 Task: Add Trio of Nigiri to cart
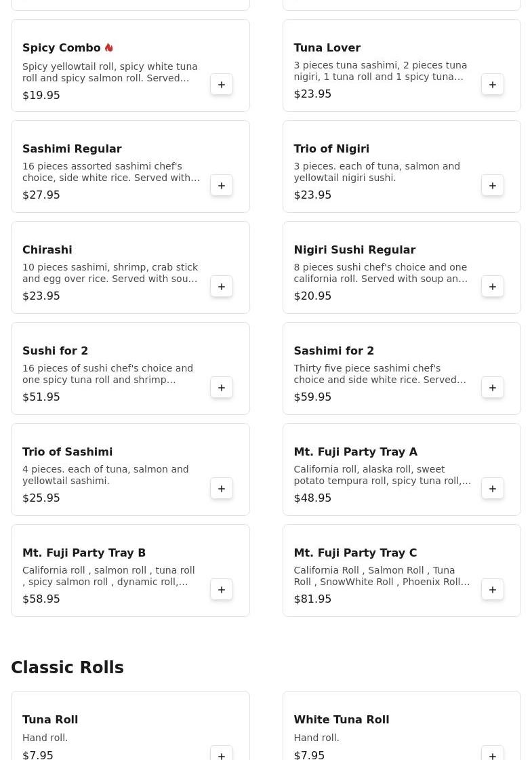point(493,186)
